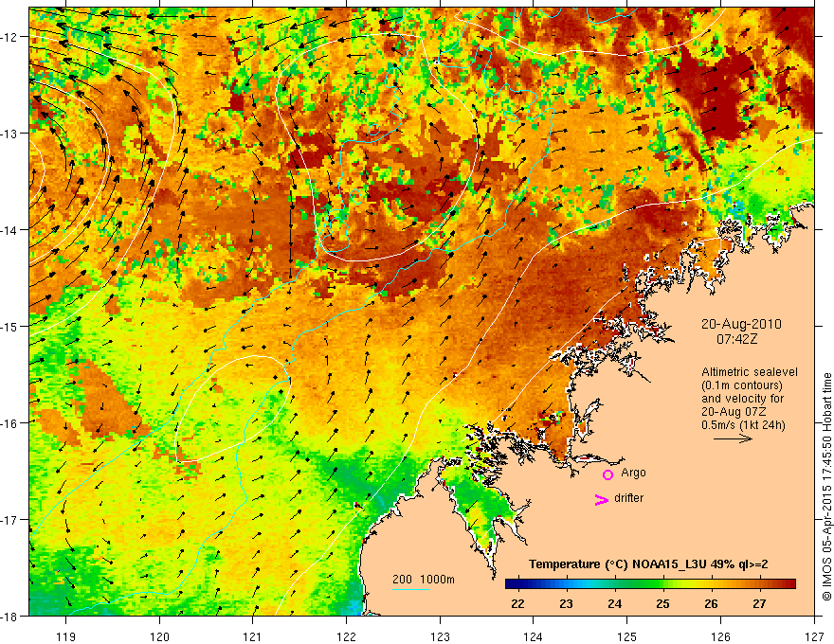Click the longitude axis label "125"
Screen dimensions: 834x644
coord(626,636)
